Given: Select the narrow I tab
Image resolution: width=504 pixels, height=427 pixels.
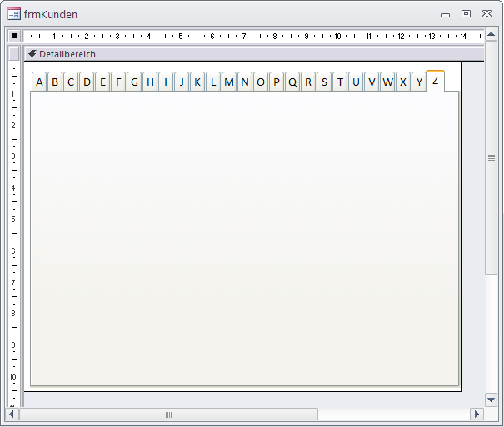Looking at the screenshot, I should pos(166,82).
